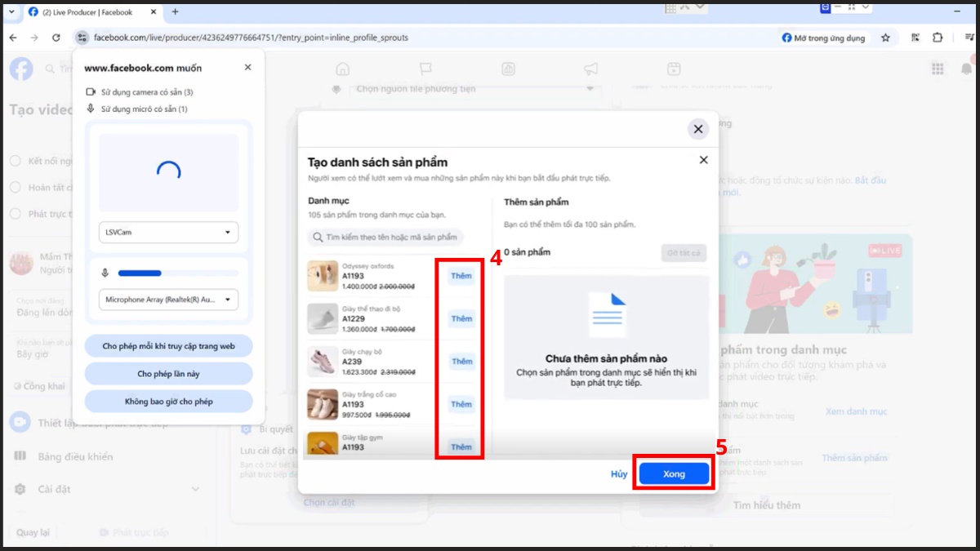Open the Microphone Array device dropdown
The height and width of the screenshot is (551, 980).
(167, 300)
